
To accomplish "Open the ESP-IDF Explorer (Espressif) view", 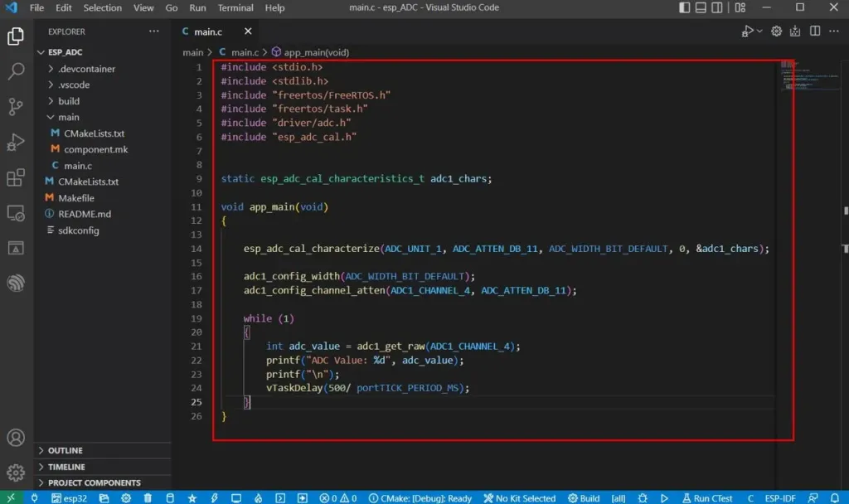I will tap(16, 283).
